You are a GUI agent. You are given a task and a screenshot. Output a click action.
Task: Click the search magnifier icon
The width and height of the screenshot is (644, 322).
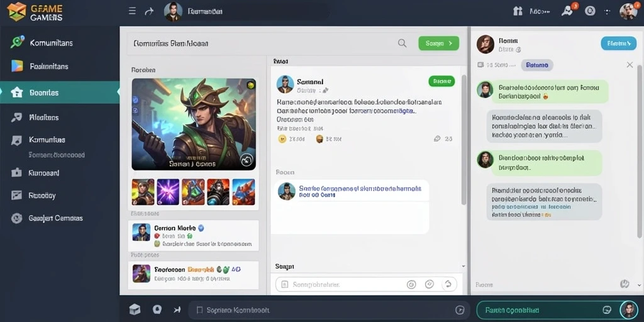402,43
